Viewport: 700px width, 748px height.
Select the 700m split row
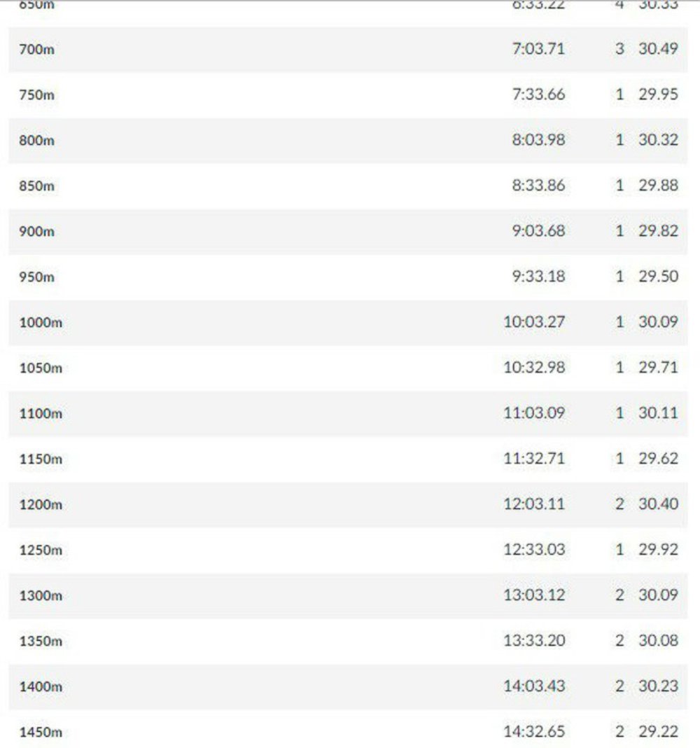pos(348,49)
